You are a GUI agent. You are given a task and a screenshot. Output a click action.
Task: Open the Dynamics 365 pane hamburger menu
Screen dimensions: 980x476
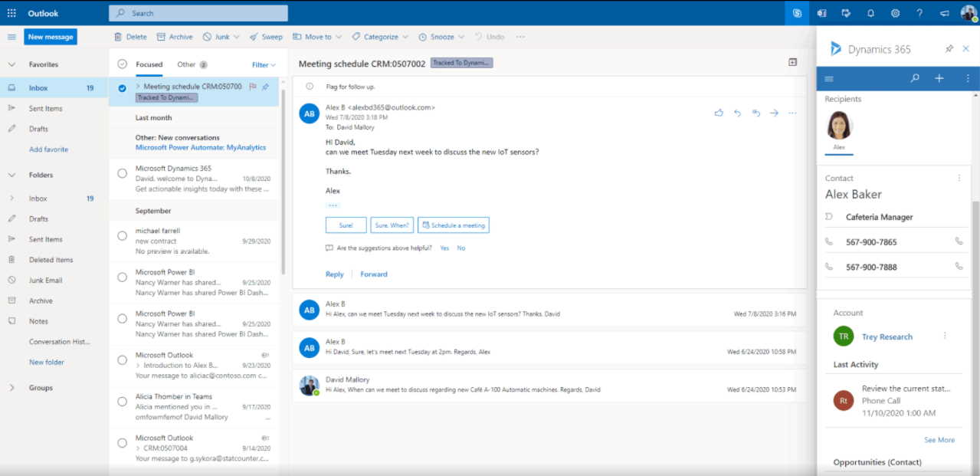click(x=828, y=78)
